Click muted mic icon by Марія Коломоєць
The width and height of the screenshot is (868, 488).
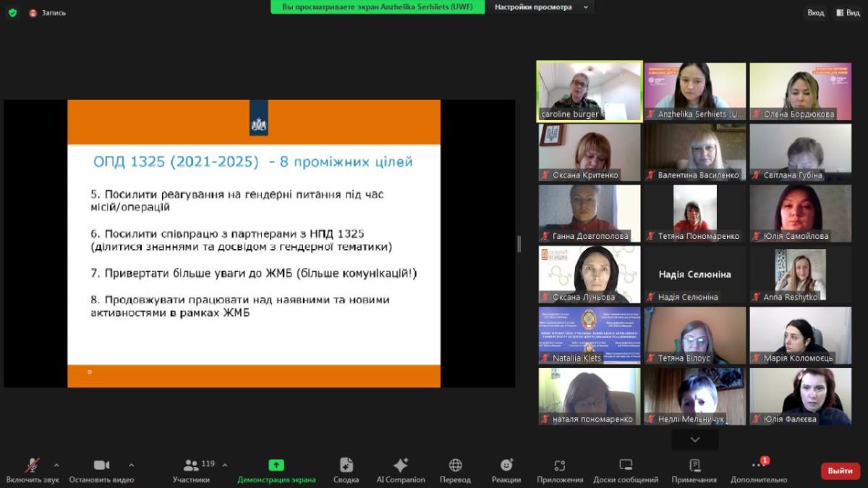coord(757,358)
